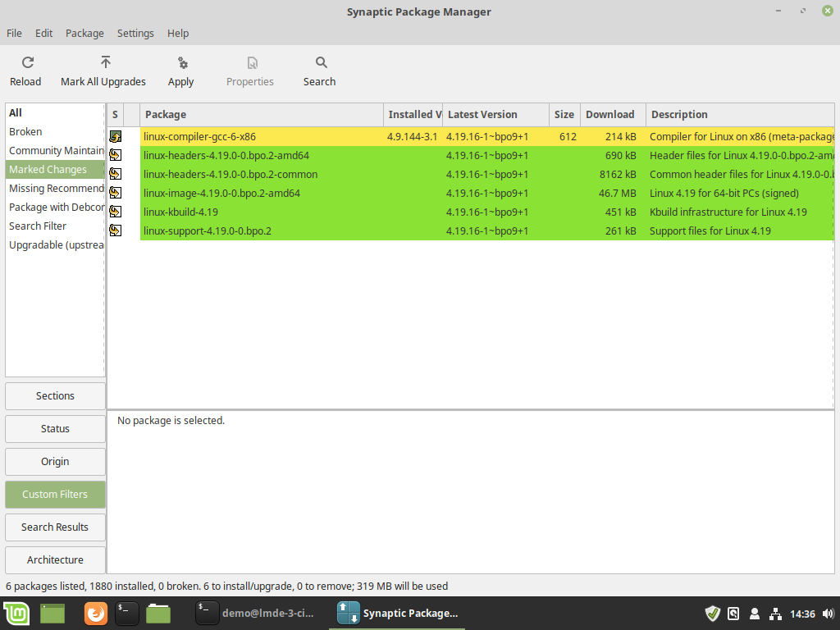Sort by Description column header
This screenshot has width=840, height=630.
click(741, 115)
